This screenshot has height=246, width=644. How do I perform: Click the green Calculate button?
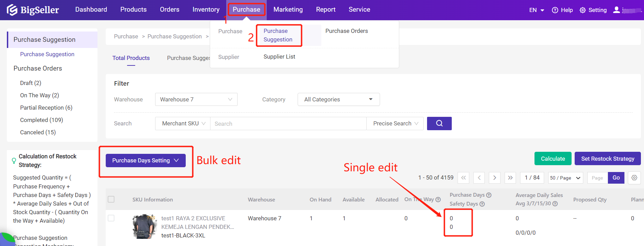[x=553, y=159]
